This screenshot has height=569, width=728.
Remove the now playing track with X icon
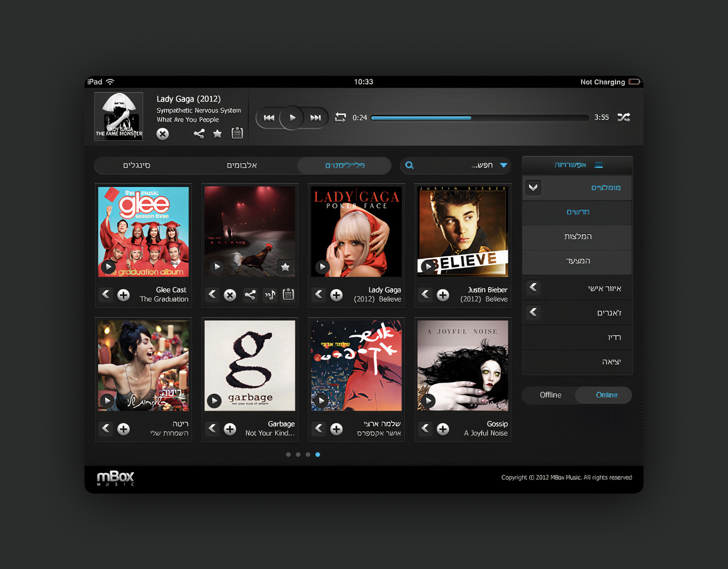(163, 134)
